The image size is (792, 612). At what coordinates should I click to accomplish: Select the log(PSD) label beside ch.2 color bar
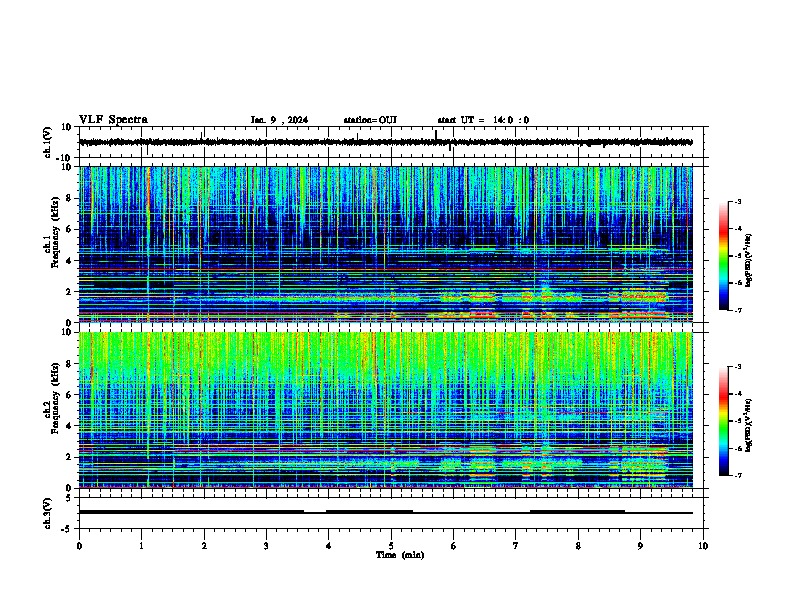pyautogui.click(x=749, y=425)
